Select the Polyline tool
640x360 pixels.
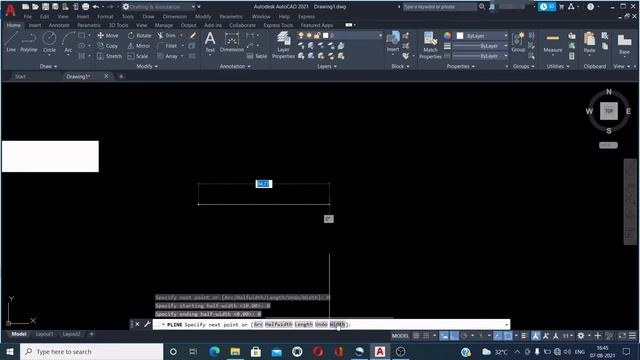29,42
